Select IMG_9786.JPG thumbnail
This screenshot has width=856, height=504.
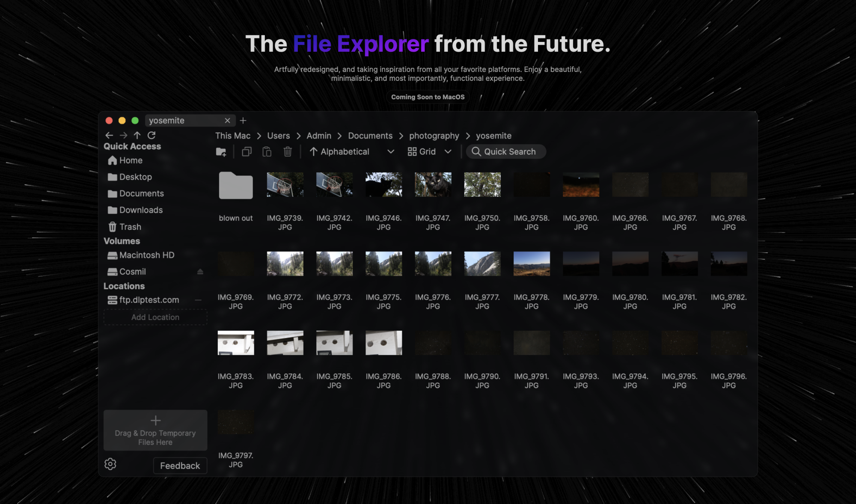click(x=383, y=343)
